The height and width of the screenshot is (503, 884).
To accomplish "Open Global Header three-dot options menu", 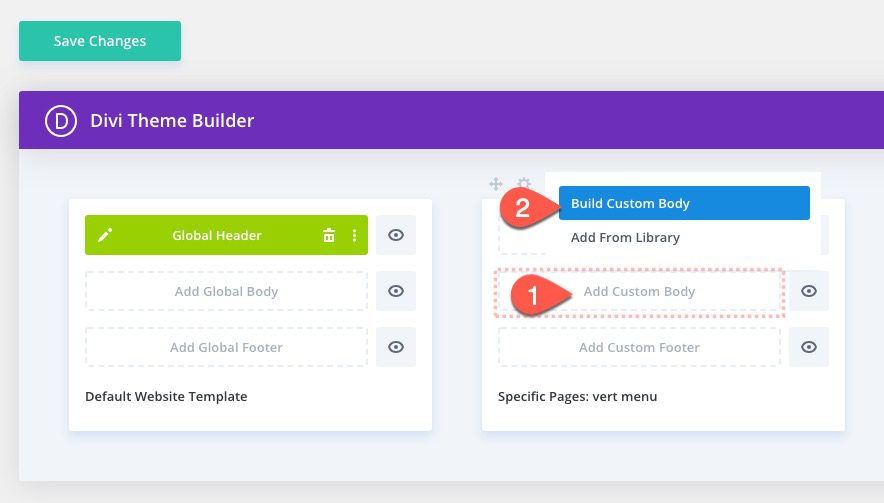I will 354,235.
